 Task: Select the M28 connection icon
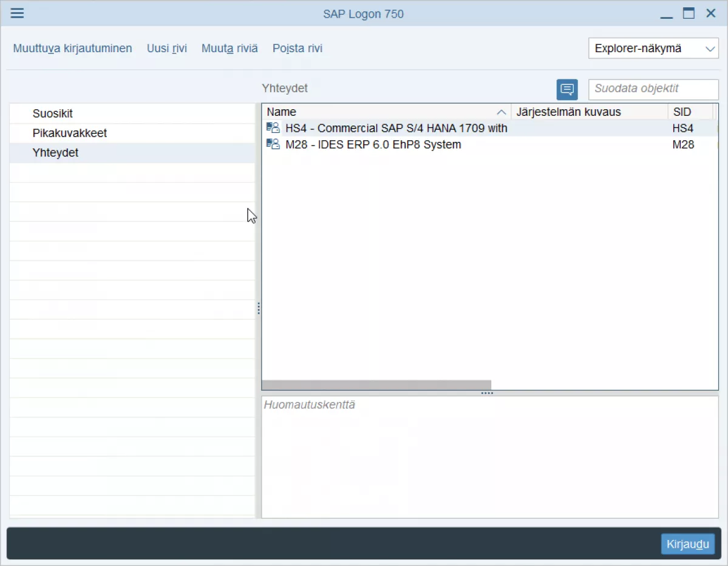(273, 144)
